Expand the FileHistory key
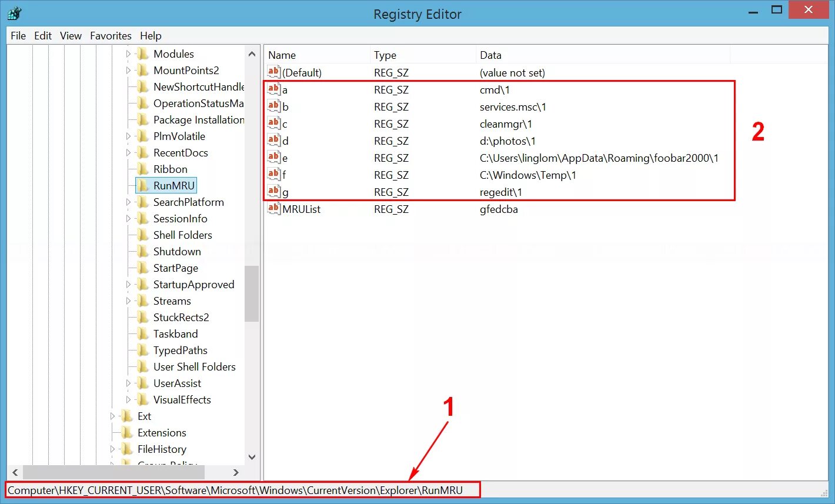Viewport: 835px width, 504px height. click(112, 449)
